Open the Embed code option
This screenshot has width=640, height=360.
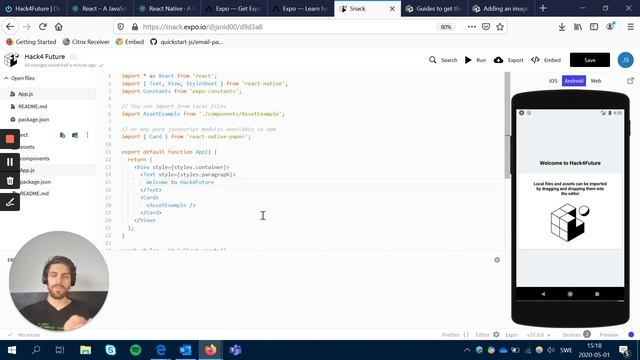pos(546,60)
